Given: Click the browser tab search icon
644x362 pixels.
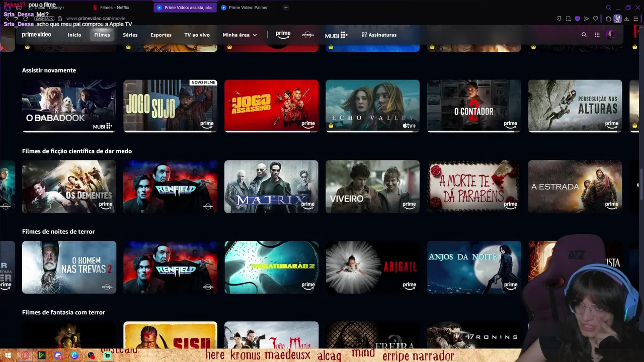Looking at the screenshot, I should point(608,8).
